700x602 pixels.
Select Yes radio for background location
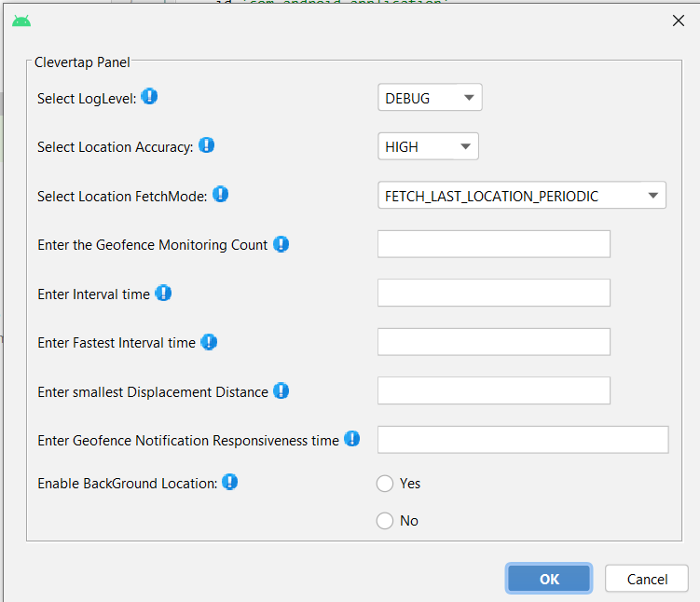385,484
